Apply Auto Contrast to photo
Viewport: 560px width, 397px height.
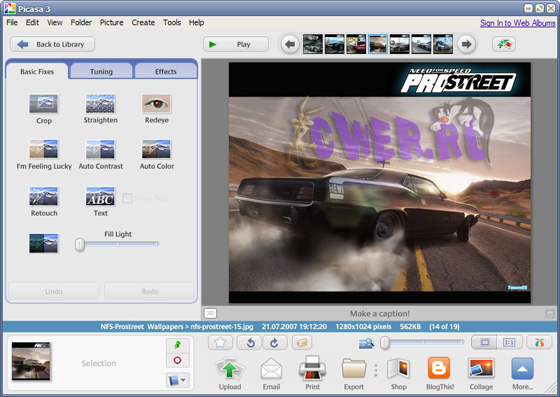(x=100, y=149)
